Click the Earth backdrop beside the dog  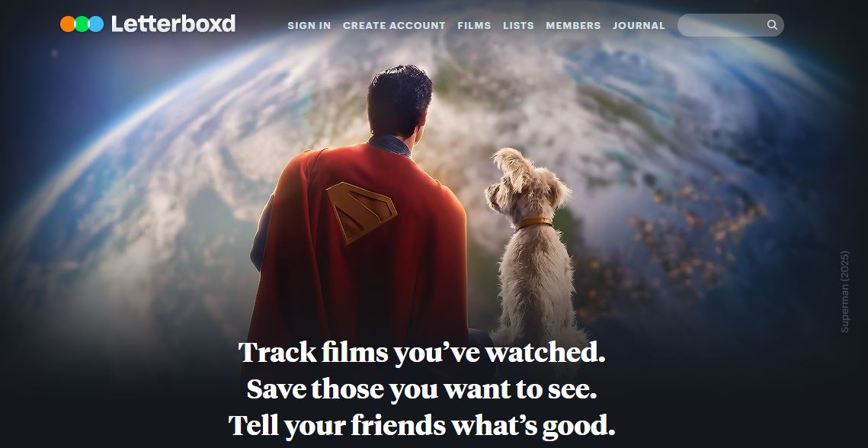[x=665, y=222]
